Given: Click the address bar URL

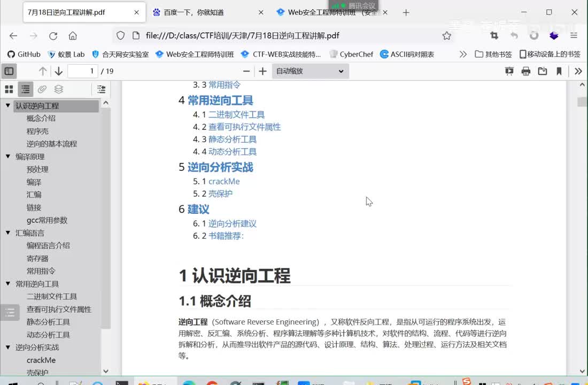Looking at the screenshot, I should pyautogui.click(x=242, y=36).
